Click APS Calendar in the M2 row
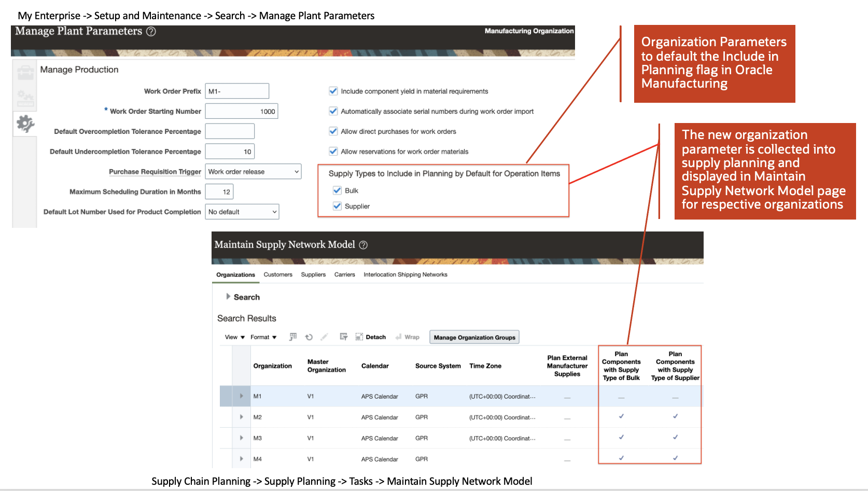Image resolution: width=868 pixels, height=491 pixels. (x=380, y=417)
